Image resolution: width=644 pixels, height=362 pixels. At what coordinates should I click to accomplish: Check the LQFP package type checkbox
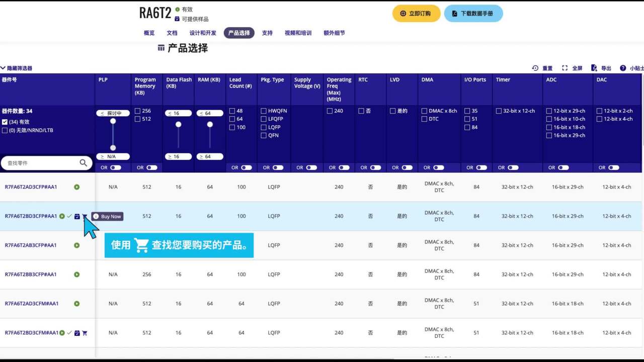(264, 127)
